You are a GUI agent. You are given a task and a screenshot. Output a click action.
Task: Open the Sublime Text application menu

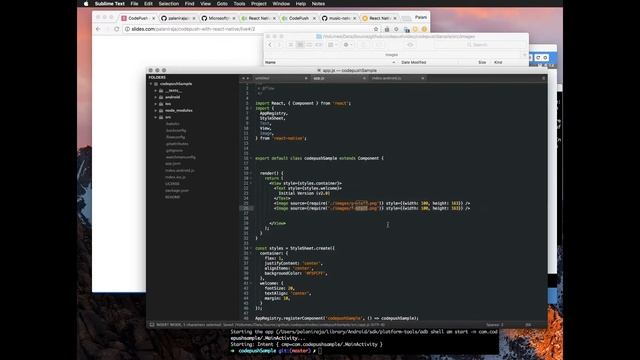point(110,4)
